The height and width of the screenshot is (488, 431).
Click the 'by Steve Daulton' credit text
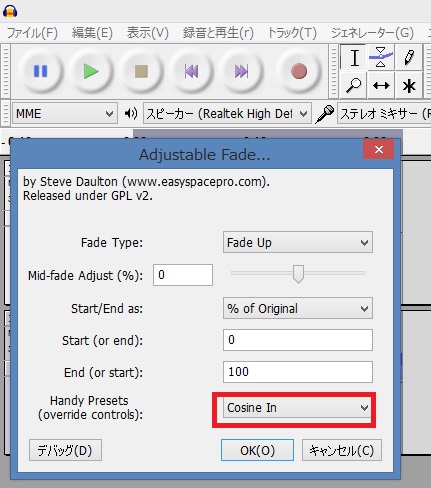click(146, 182)
